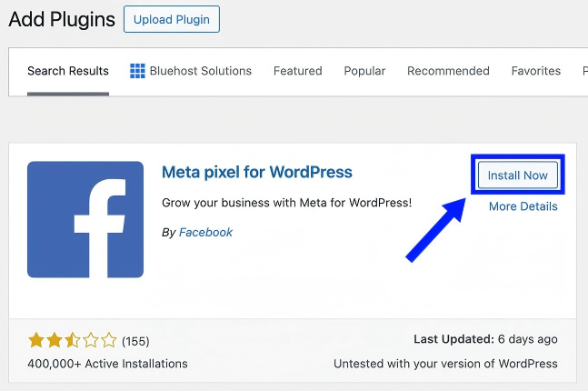Open the Featured plugins tab
The height and width of the screenshot is (391, 588).
tap(298, 71)
